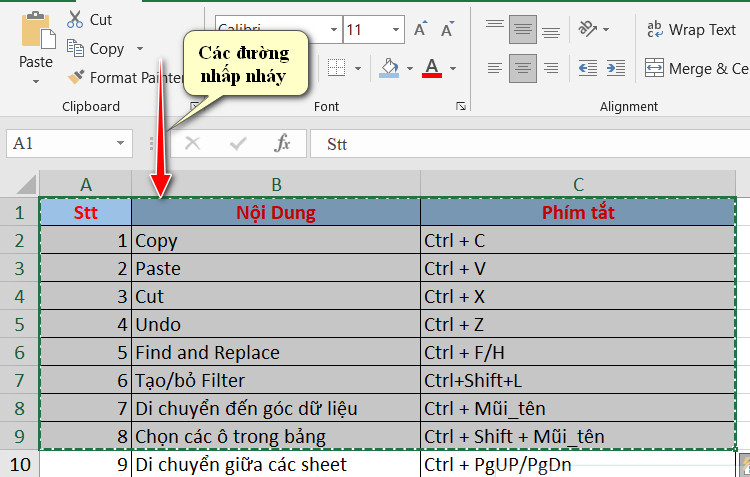Open the Copy dropdown arrow
Viewport: 750px width, 477px height.
[140, 48]
